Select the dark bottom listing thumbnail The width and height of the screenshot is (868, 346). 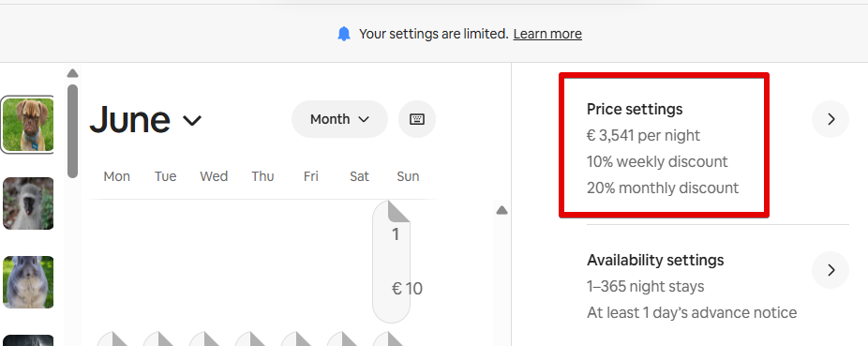(28, 340)
